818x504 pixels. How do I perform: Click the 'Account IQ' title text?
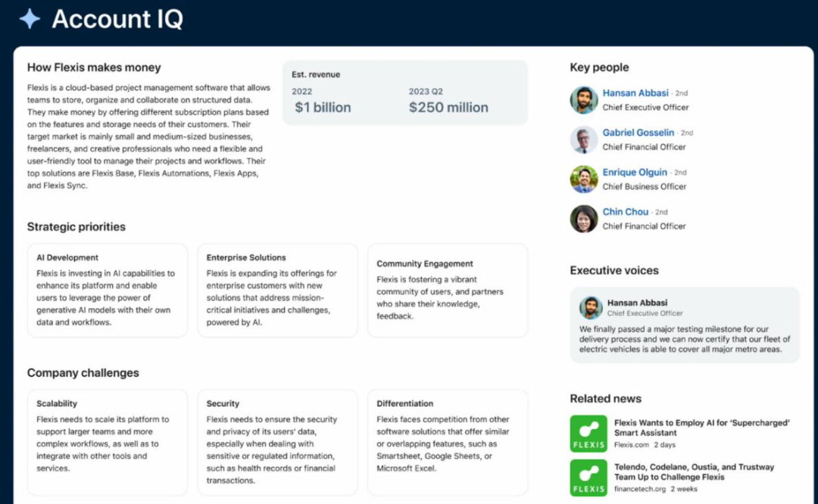117,19
